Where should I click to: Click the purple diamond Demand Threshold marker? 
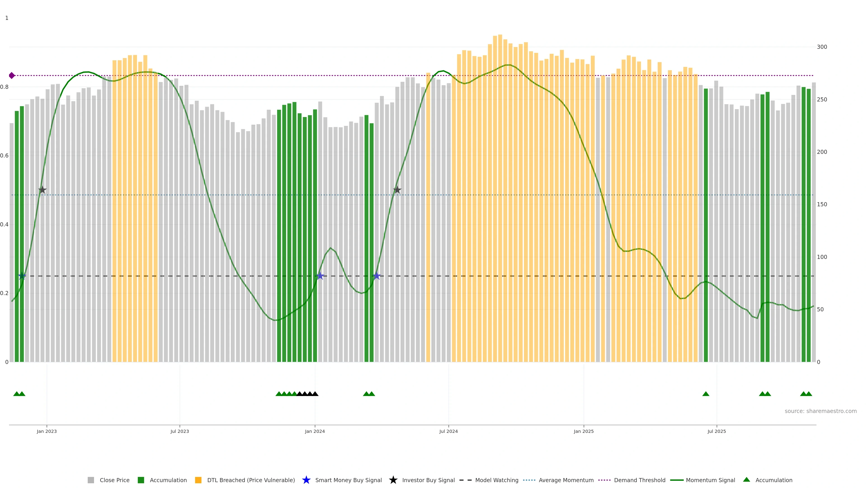[x=12, y=75]
